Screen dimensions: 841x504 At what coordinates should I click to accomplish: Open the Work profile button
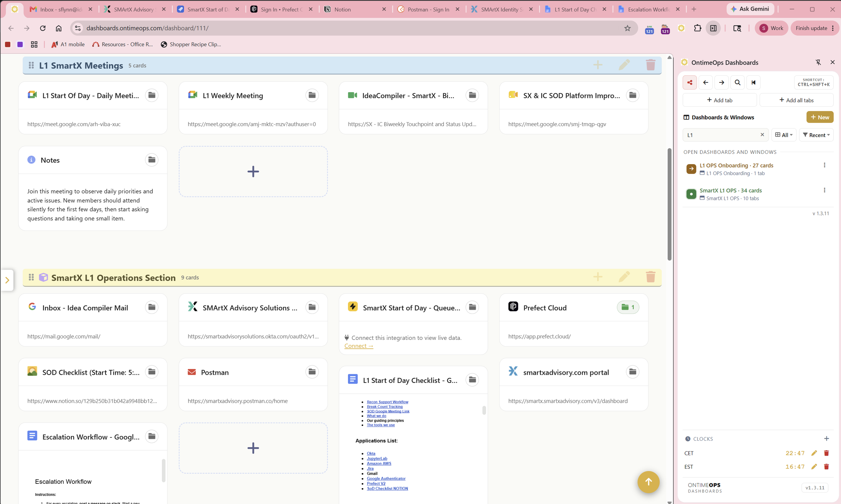coord(771,28)
